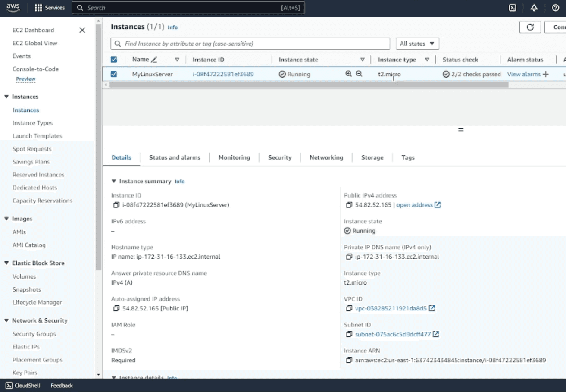The height and width of the screenshot is (392, 566).
Task: Copy the Instance ARN
Action: (x=349, y=361)
